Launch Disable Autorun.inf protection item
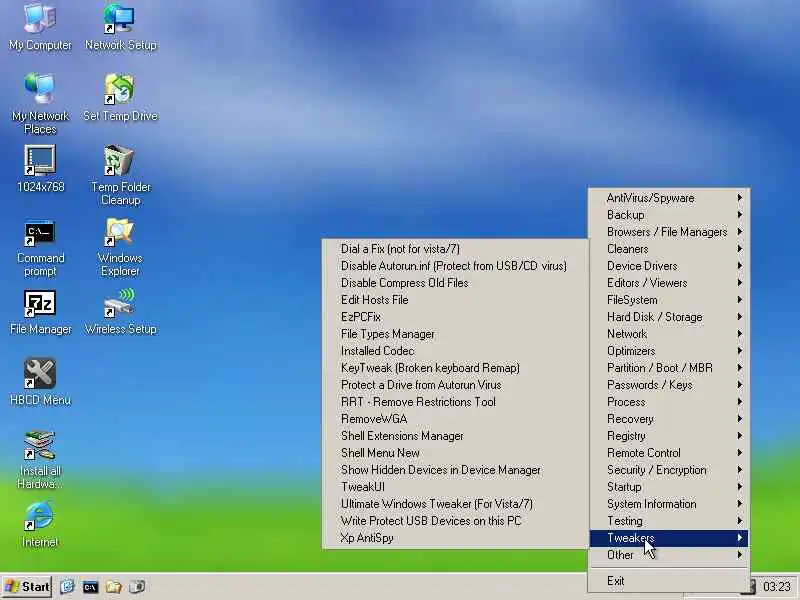The image size is (800, 600). click(x=456, y=266)
